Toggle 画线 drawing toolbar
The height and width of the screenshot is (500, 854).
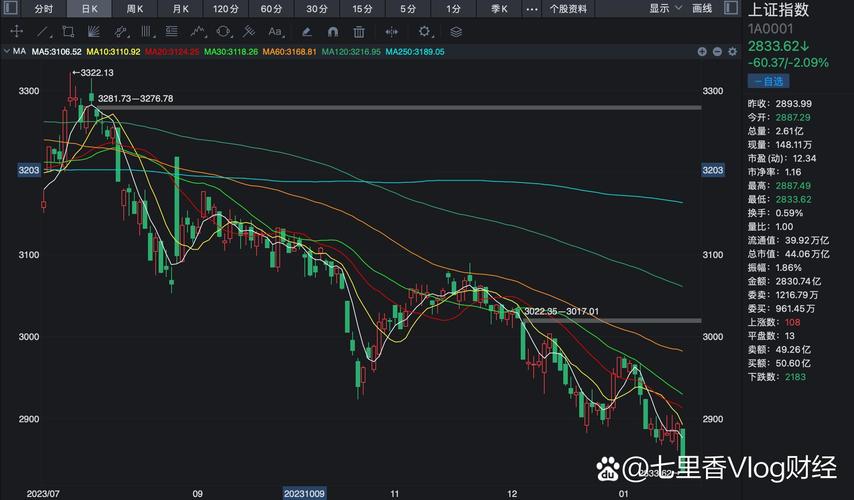point(702,8)
